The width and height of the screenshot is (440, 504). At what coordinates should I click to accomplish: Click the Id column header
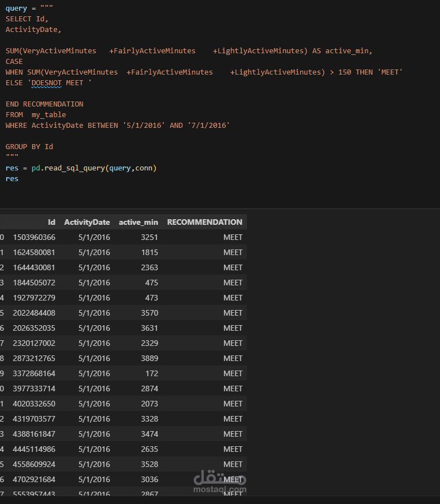(52, 222)
